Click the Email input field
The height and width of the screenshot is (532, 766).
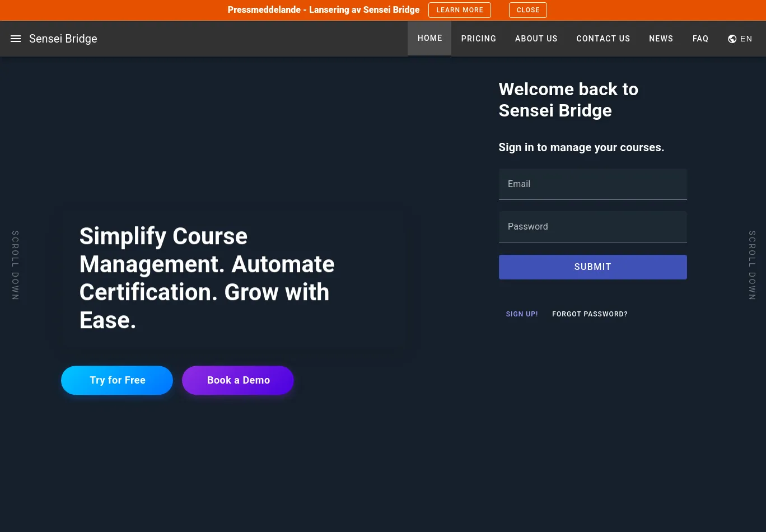pos(592,184)
